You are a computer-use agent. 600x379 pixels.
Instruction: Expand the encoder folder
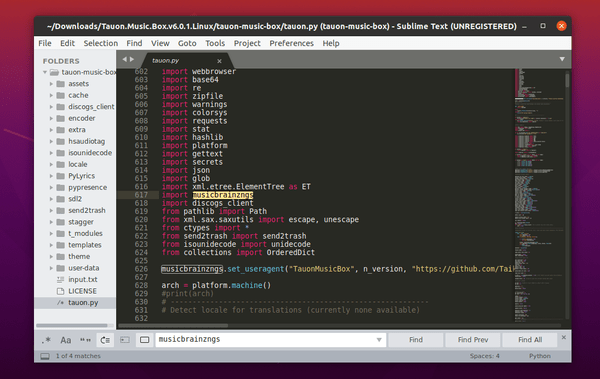coord(51,118)
